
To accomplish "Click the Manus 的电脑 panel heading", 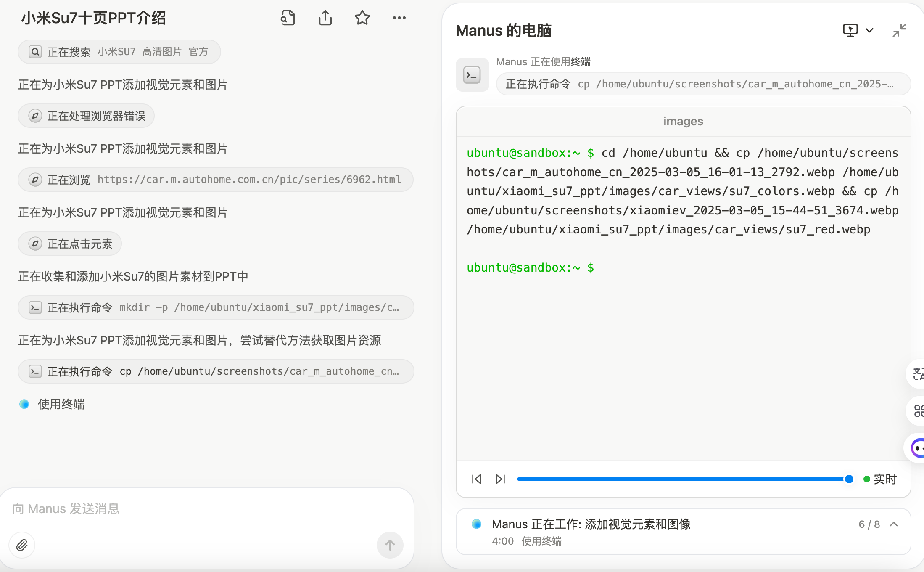I will pos(504,30).
